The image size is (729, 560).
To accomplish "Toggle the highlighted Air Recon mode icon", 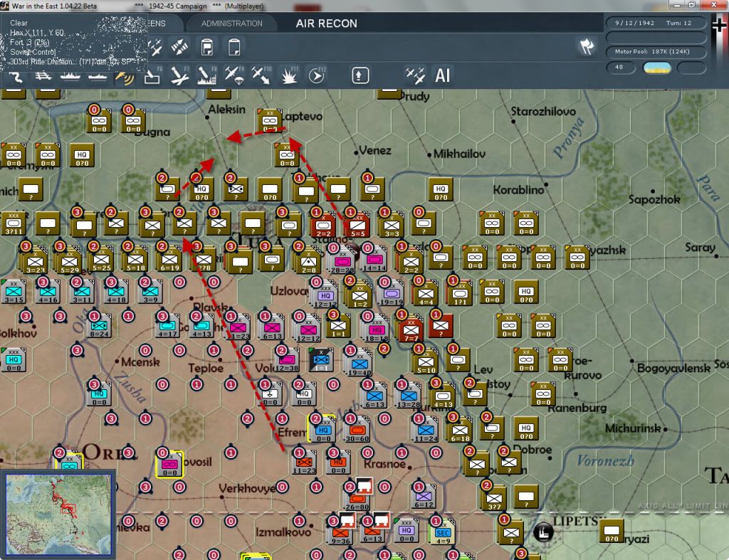I will point(125,77).
